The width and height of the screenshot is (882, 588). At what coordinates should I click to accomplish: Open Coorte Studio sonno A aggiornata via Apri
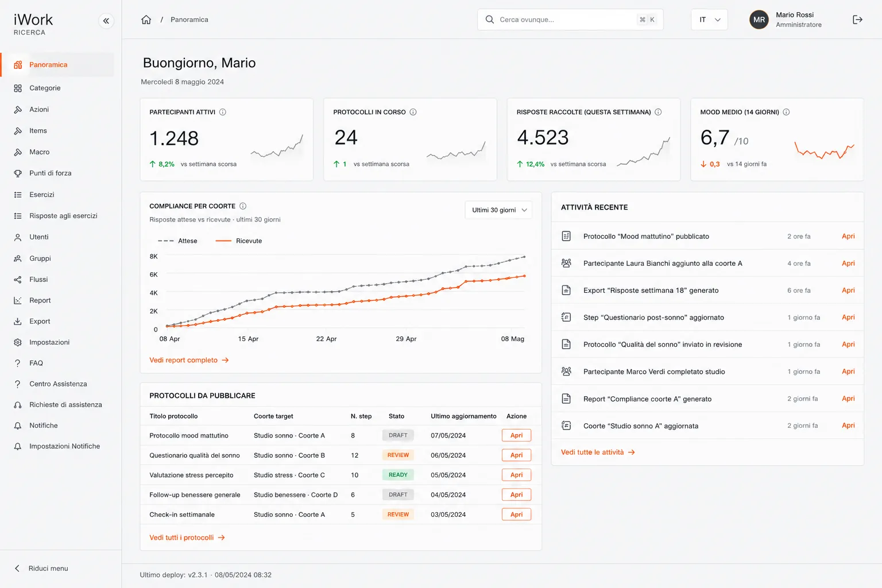(848, 425)
